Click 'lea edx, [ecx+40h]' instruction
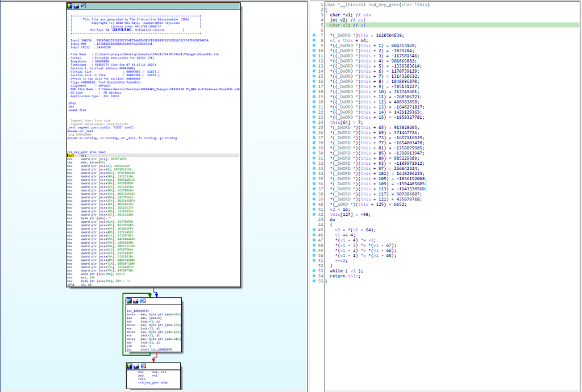Image resolution: width=582 pixels, height=392 pixels. point(86,162)
